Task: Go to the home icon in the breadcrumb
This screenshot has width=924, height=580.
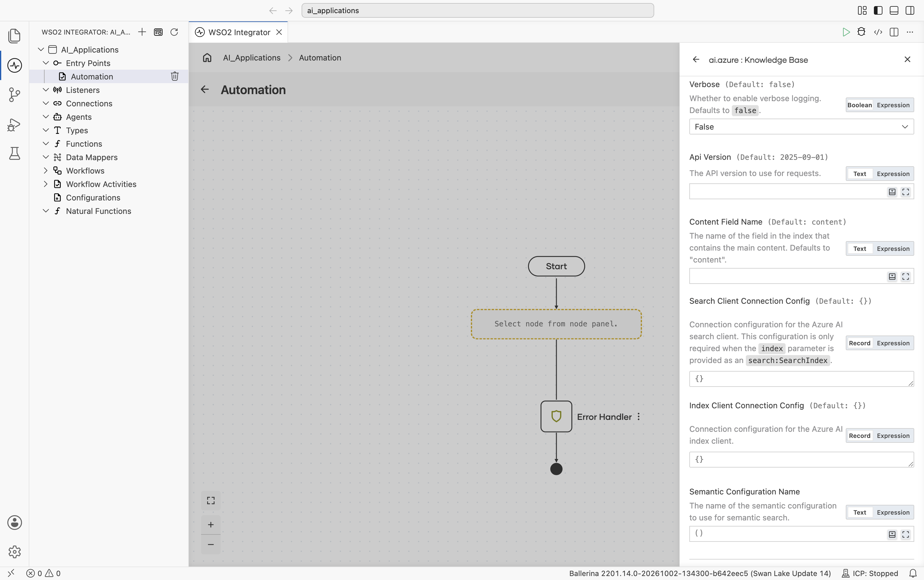Action: [207, 57]
